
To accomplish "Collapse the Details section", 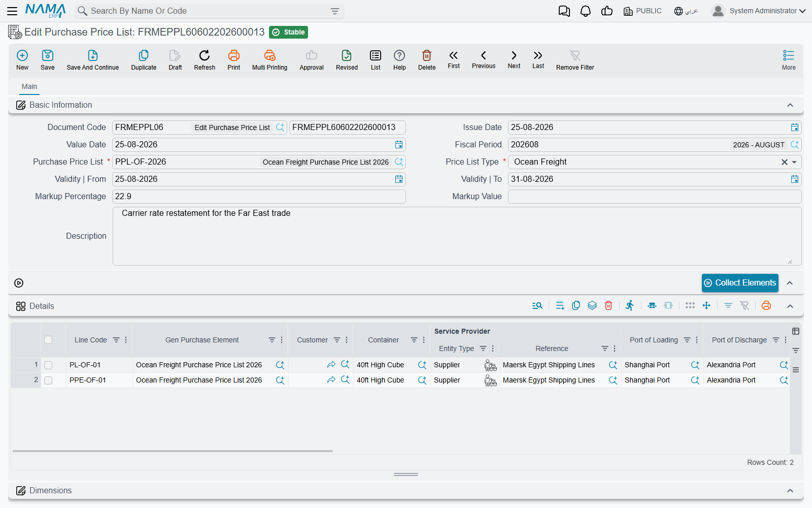I will coord(790,306).
